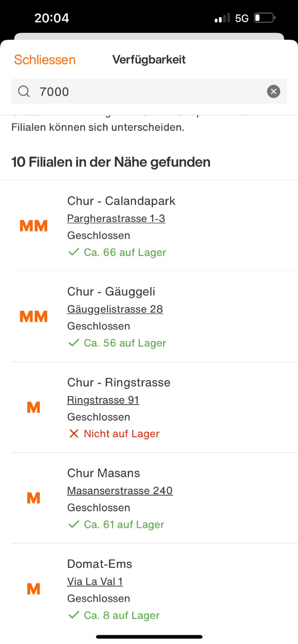Tap the M logo for Domat-Ems
The image size is (298, 644).
pyautogui.click(x=33, y=589)
